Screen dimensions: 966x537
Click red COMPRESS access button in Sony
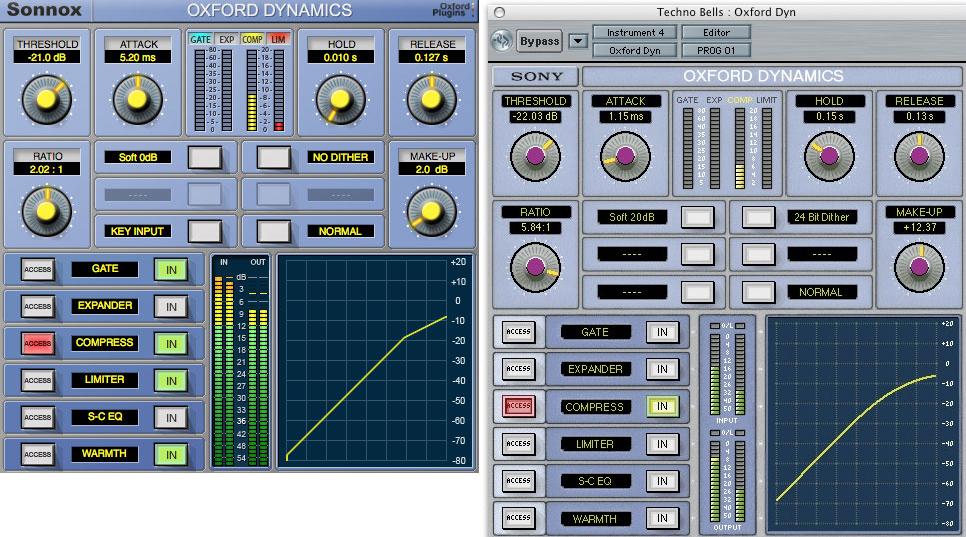click(x=518, y=406)
